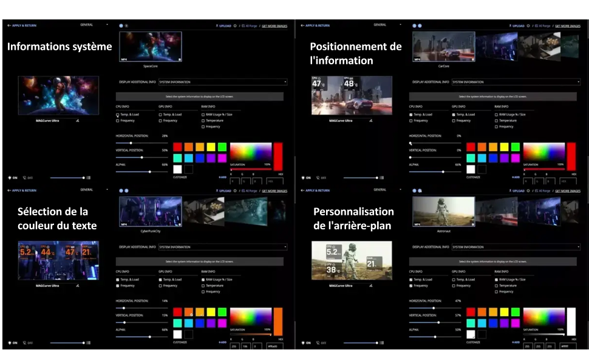Select the CarCore video thumbnail
The height and width of the screenshot is (364, 589).
(x=444, y=47)
